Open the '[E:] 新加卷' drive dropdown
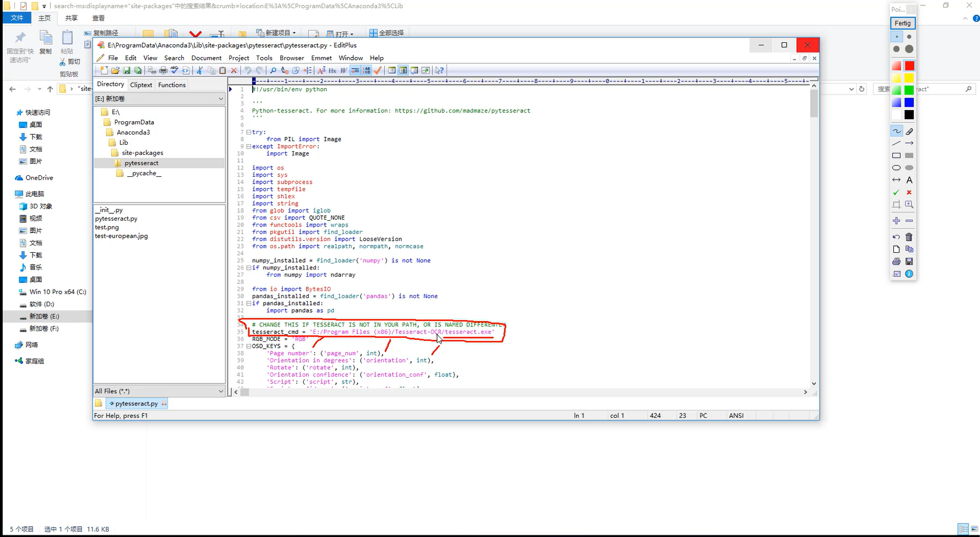 pyautogui.click(x=221, y=99)
